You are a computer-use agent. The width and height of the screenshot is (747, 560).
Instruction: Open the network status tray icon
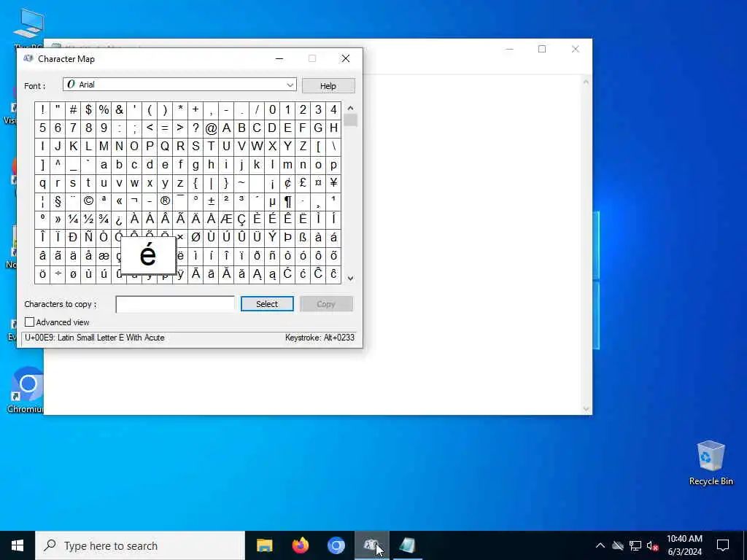(x=635, y=545)
